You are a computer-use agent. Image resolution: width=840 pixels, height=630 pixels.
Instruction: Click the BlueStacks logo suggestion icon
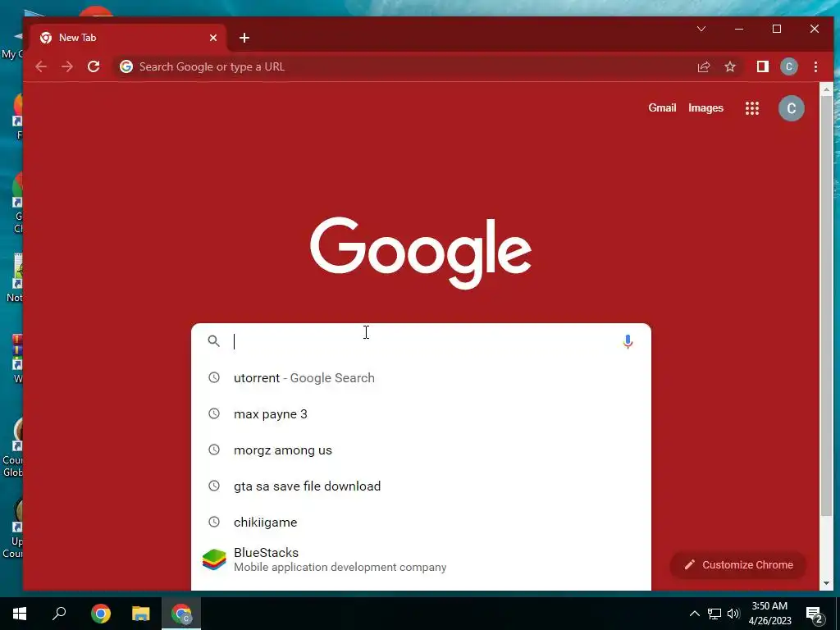214,559
